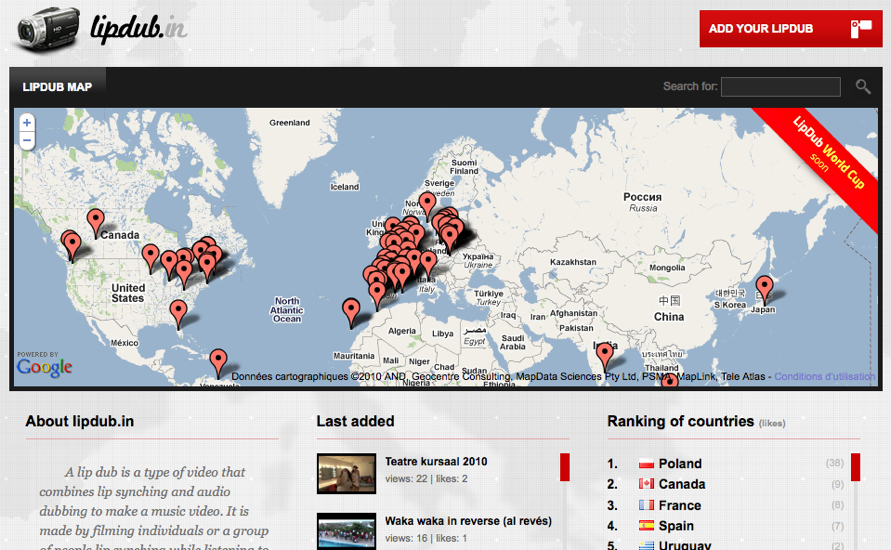
Task: Click the ADD YOUR LIPDUB button
Action: [790, 28]
